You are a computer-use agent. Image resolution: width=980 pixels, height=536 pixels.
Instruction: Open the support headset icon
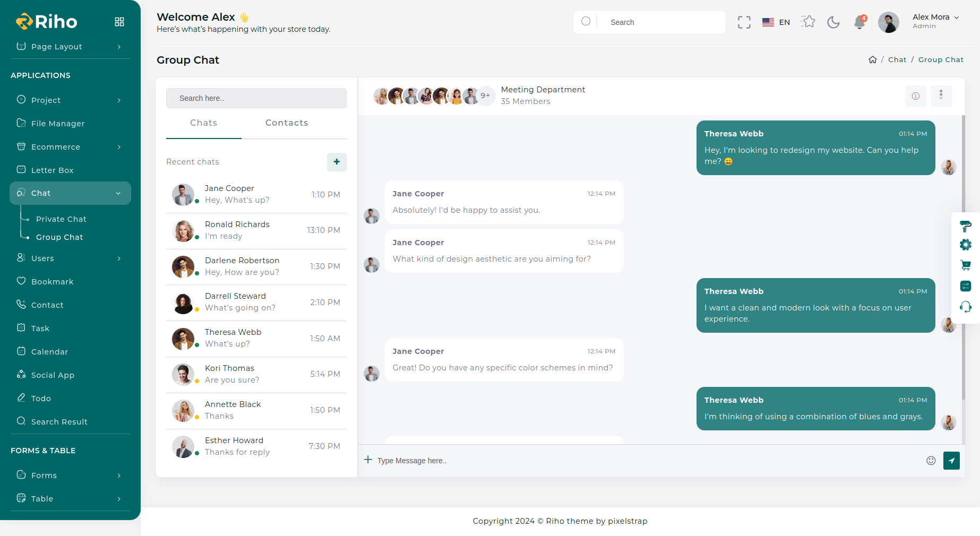pyautogui.click(x=965, y=307)
